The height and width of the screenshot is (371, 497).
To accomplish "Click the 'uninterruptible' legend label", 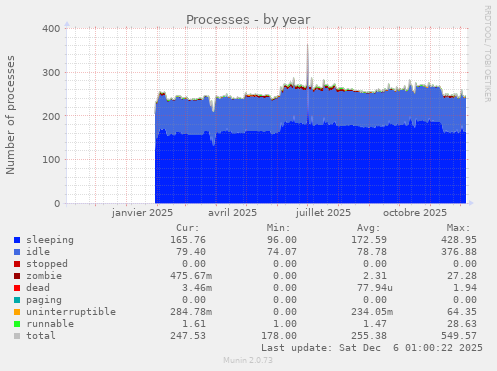I will 71,312.
